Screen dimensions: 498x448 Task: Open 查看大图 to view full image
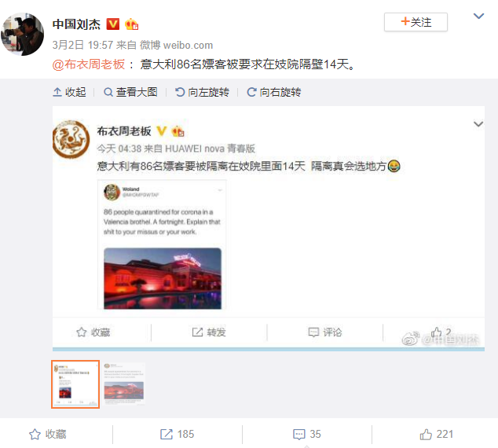click(130, 92)
